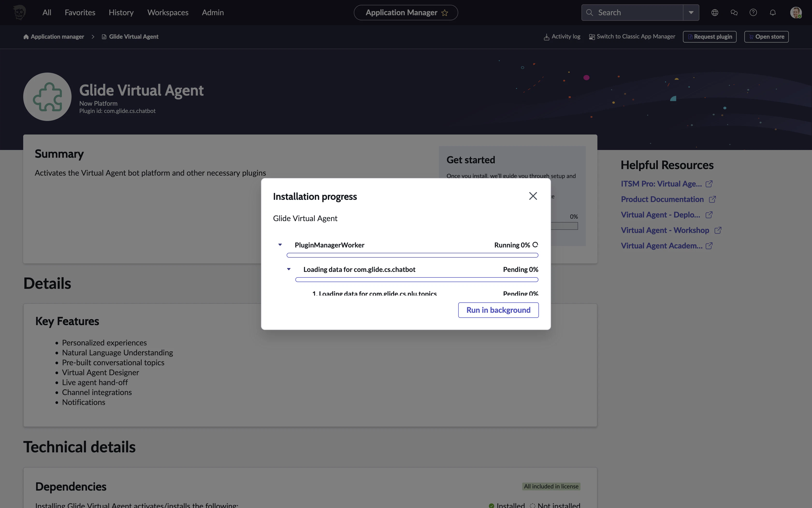Viewport: 812px width, 508px height.
Task: Click the Running 0% spinner status
Action: (516, 245)
